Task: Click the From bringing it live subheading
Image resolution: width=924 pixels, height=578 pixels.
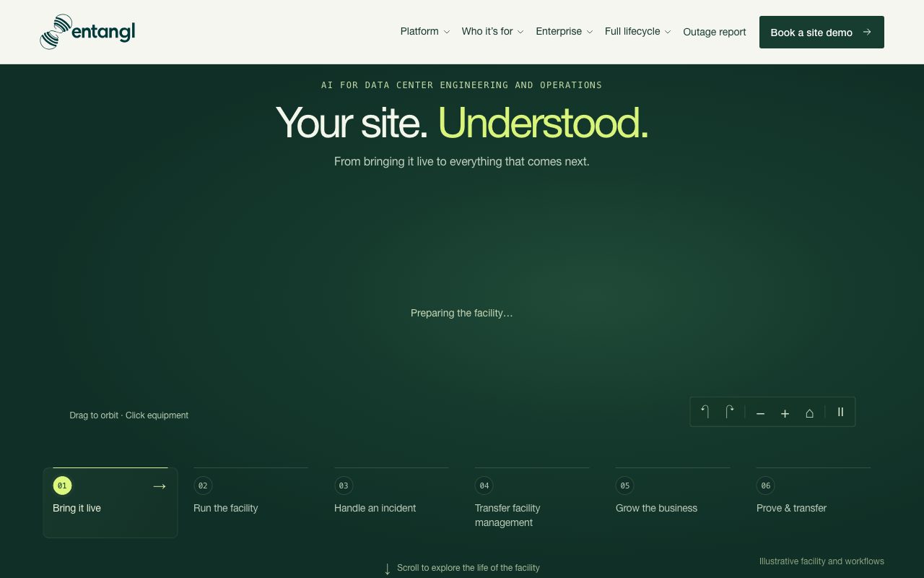Action: 462,162
